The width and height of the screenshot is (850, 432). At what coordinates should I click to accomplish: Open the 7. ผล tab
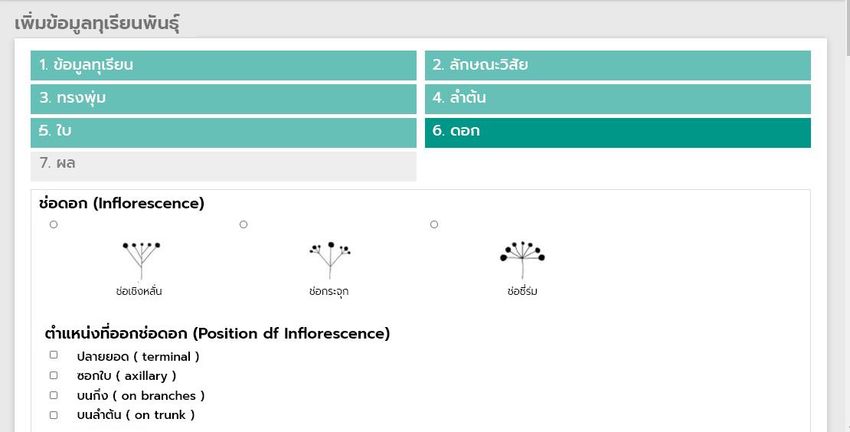click(223, 166)
